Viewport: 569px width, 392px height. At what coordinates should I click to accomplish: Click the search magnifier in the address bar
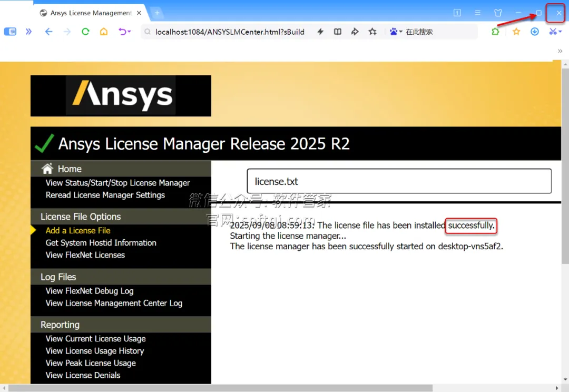(148, 32)
